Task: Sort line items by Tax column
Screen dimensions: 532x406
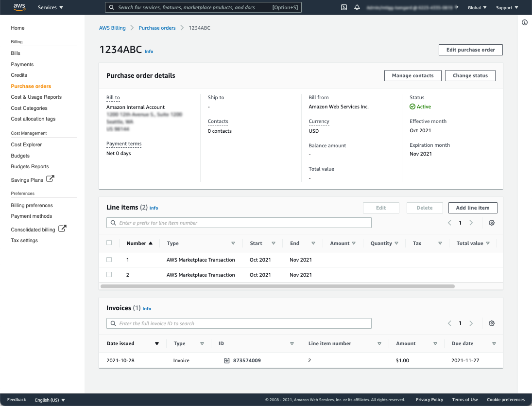Action: pos(440,243)
